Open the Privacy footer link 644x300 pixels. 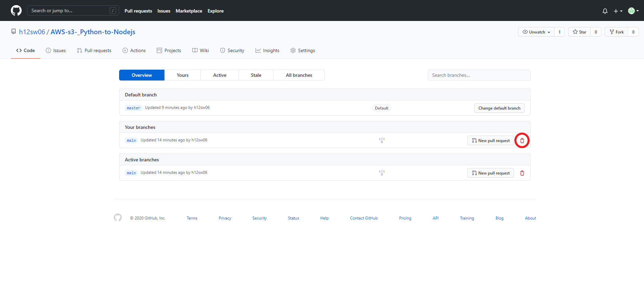pos(225,218)
